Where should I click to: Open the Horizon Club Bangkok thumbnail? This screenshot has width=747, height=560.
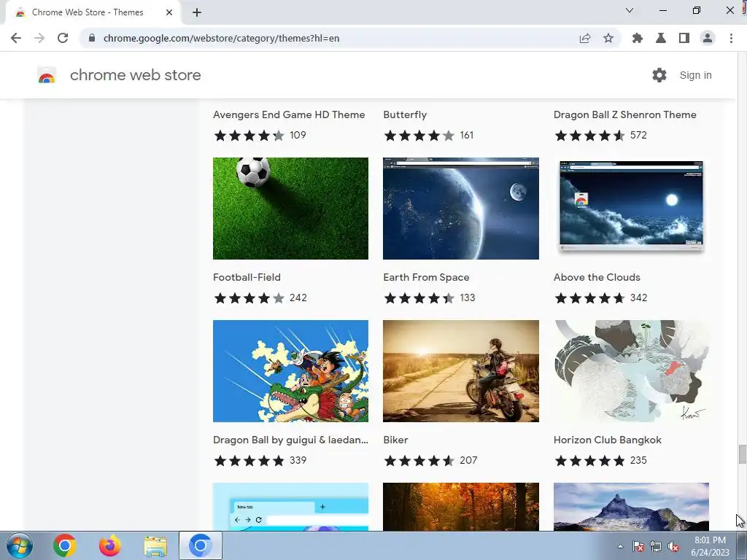pos(631,371)
